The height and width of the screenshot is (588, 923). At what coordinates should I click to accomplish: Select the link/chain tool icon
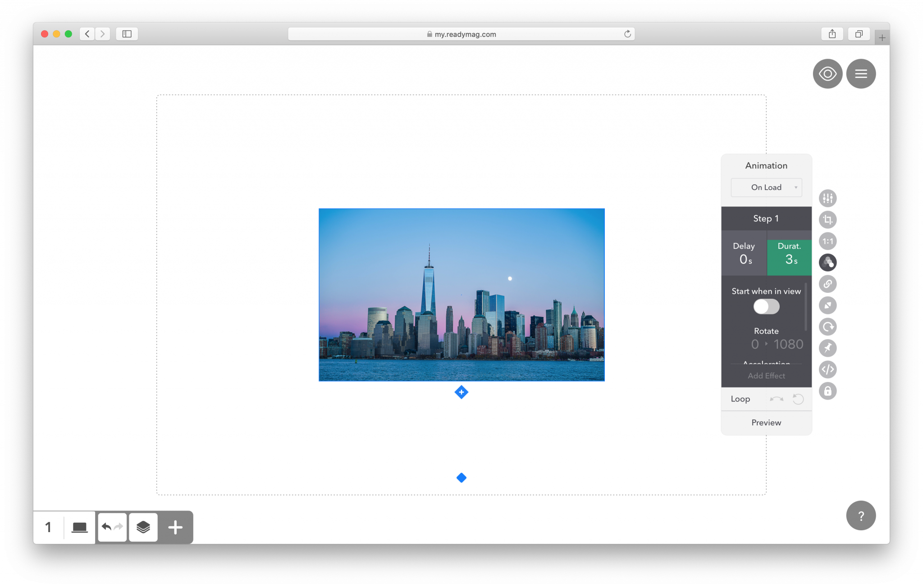[x=828, y=284]
